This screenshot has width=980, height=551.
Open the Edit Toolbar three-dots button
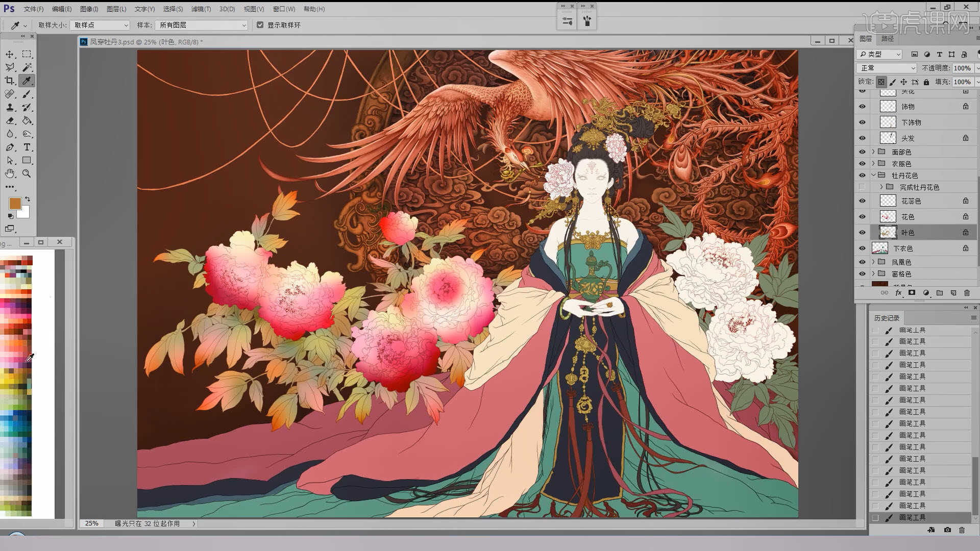click(10, 187)
